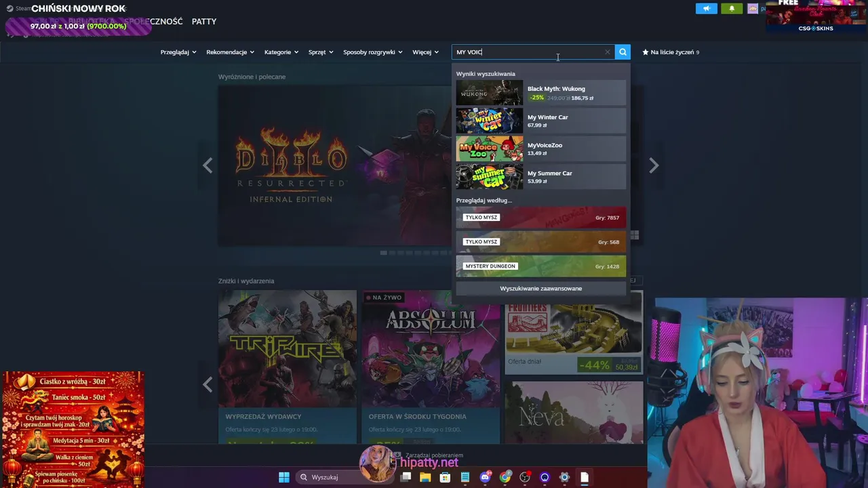Open File Explorer from taskbar
Screen dimensions: 868x488
(x=425, y=477)
